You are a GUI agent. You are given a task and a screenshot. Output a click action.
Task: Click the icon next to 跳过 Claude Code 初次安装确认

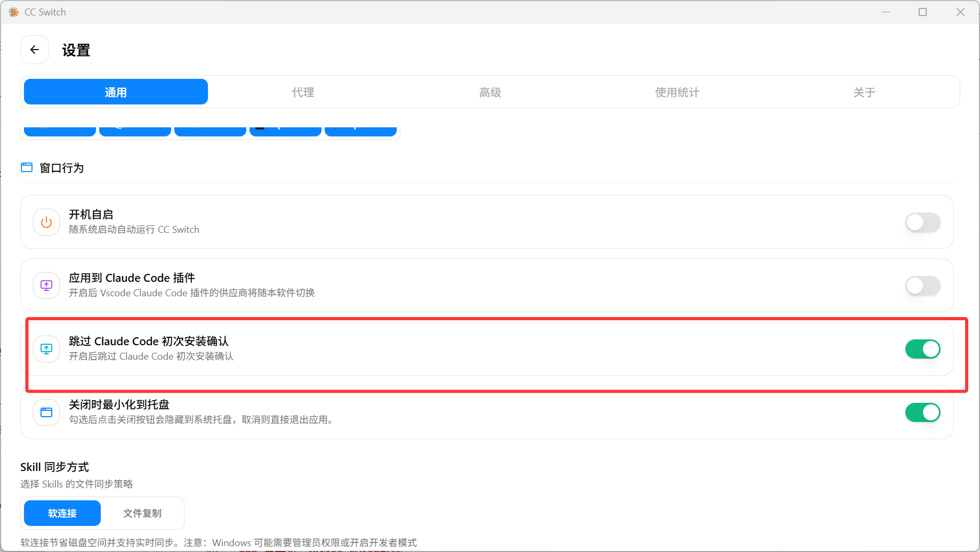46,348
